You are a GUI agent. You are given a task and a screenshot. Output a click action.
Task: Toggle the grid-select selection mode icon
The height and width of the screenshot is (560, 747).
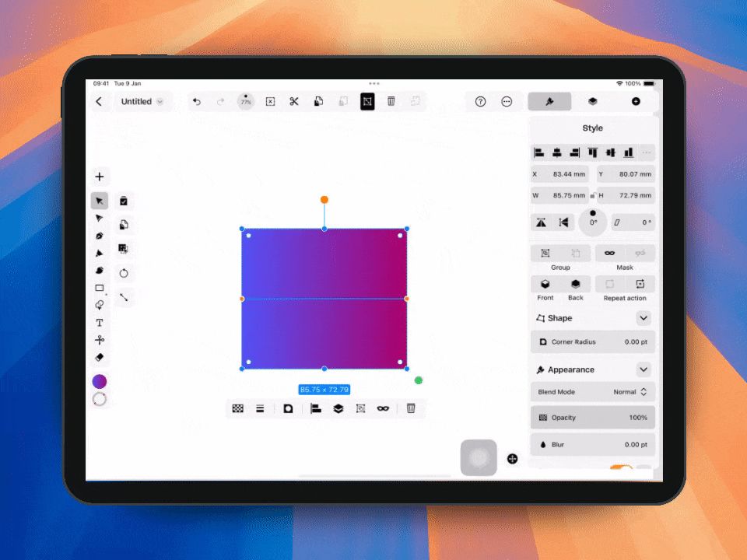tap(124, 249)
